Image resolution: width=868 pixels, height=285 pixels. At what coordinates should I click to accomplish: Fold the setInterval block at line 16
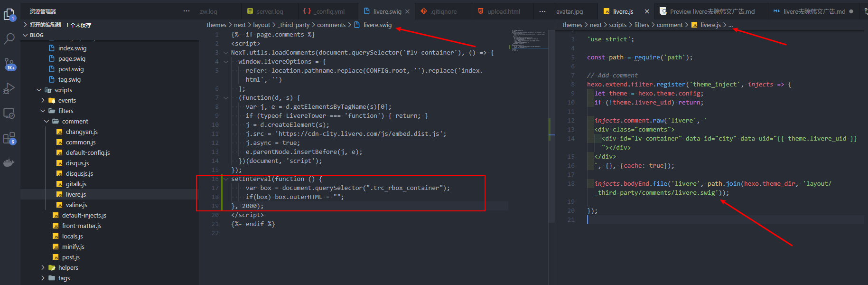(226, 179)
